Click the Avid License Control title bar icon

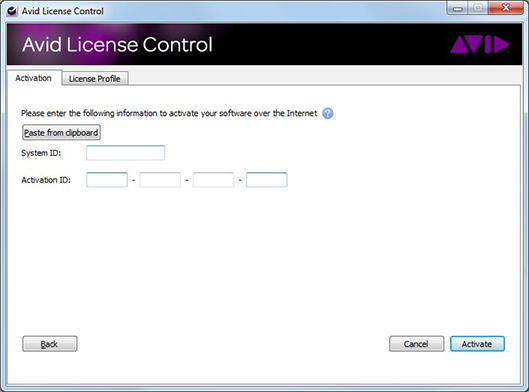tap(12, 11)
